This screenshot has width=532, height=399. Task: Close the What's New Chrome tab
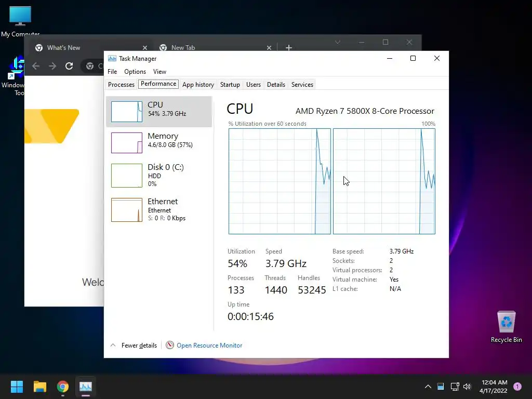pyautogui.click(x=145, y=48)
